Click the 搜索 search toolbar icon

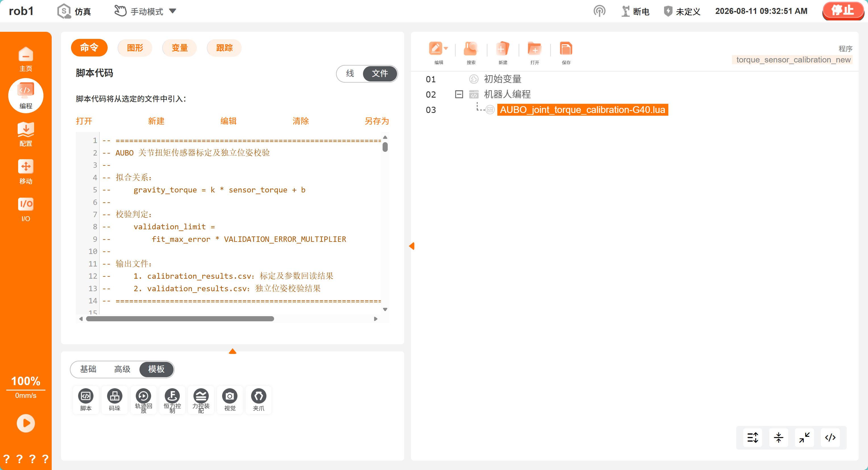[x=471, y=53]
